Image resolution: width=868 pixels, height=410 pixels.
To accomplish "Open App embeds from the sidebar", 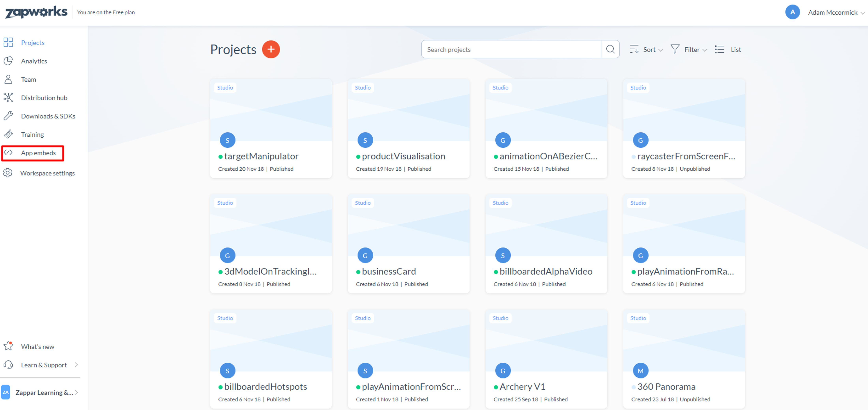I will (38, 153).
